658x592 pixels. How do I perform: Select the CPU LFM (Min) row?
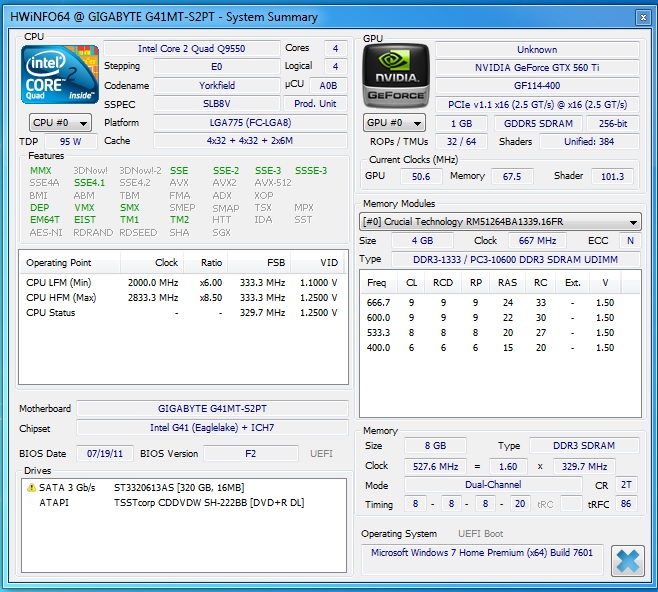(x=183, y=283)
